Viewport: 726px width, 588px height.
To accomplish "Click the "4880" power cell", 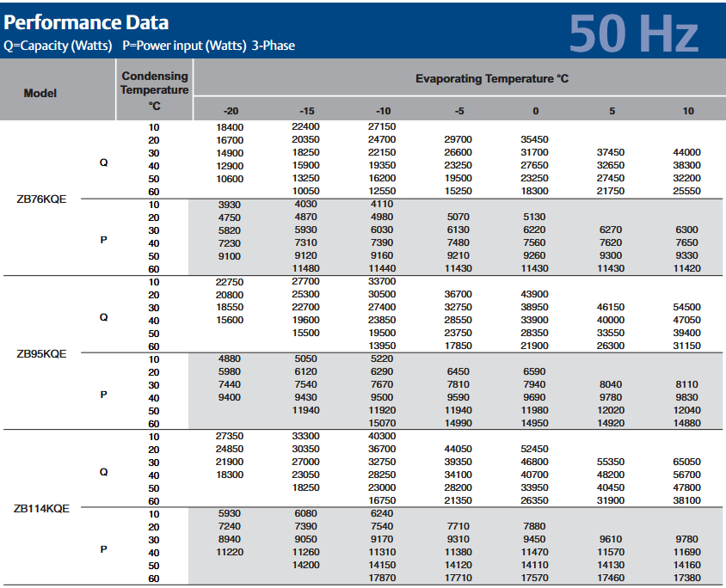I will coord(230,359).
